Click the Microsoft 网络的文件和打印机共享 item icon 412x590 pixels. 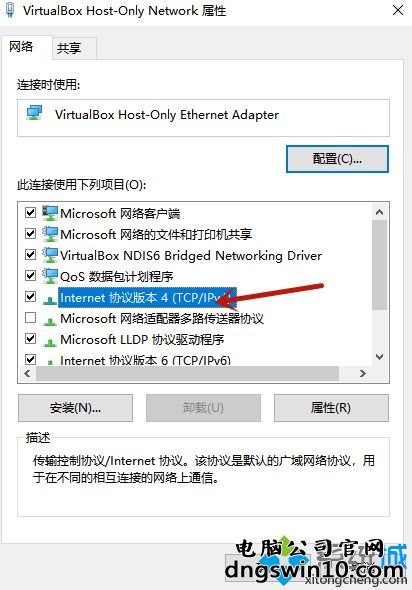click(x=50, y=234)
